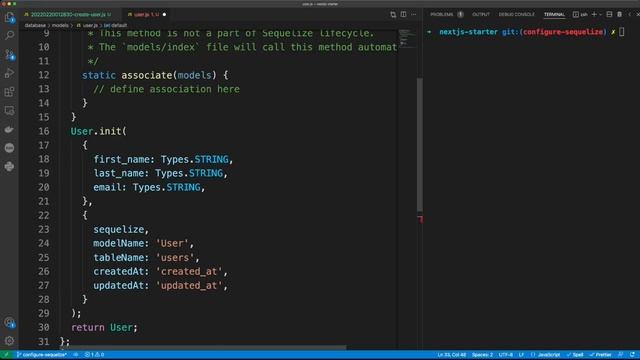Click 'email' property on line 20
This screenshot has width=640, height=360.
[x=107, y=187]
